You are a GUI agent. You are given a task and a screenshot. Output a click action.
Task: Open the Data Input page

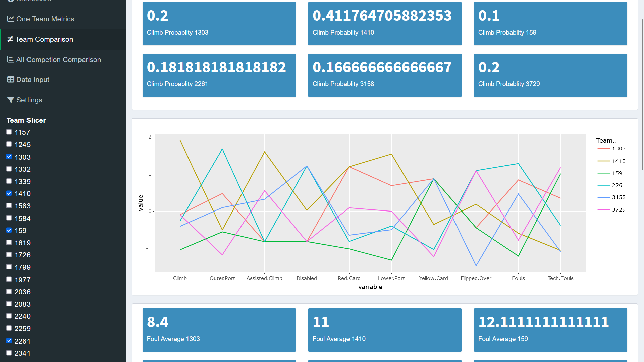[x=33, y=80]
